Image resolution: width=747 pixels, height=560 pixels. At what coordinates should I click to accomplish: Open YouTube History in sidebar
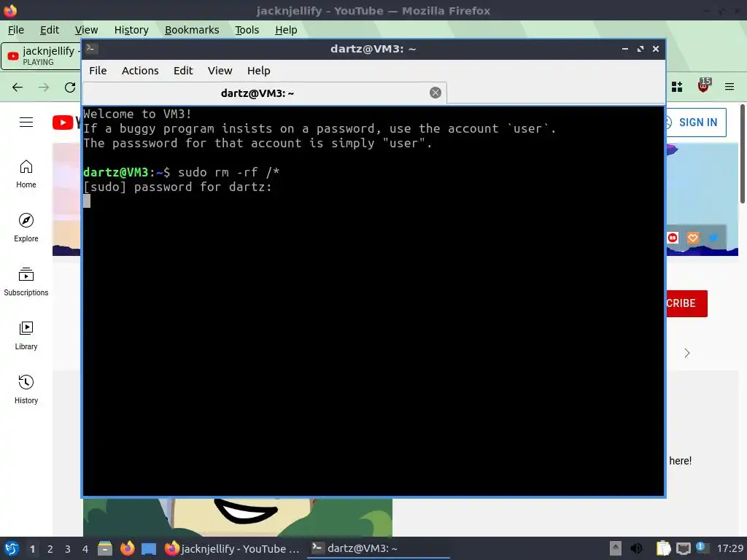click(26, 390)
